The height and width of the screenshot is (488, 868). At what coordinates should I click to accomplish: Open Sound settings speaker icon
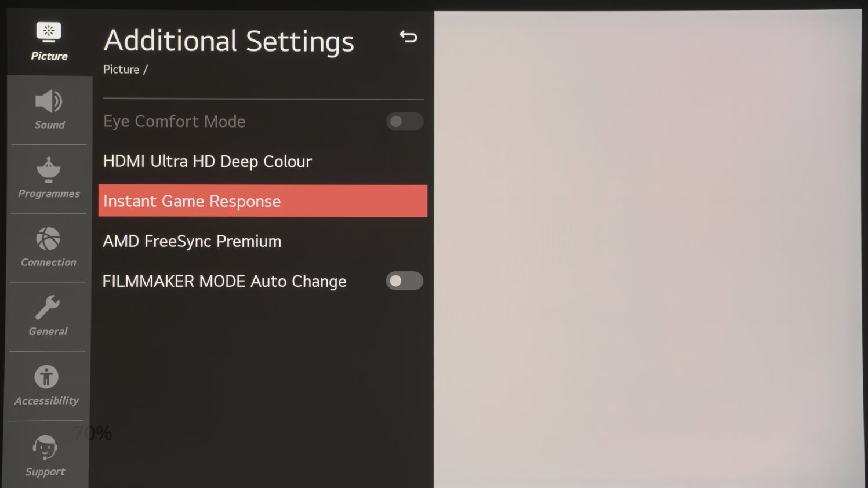(x=49, y=101)
